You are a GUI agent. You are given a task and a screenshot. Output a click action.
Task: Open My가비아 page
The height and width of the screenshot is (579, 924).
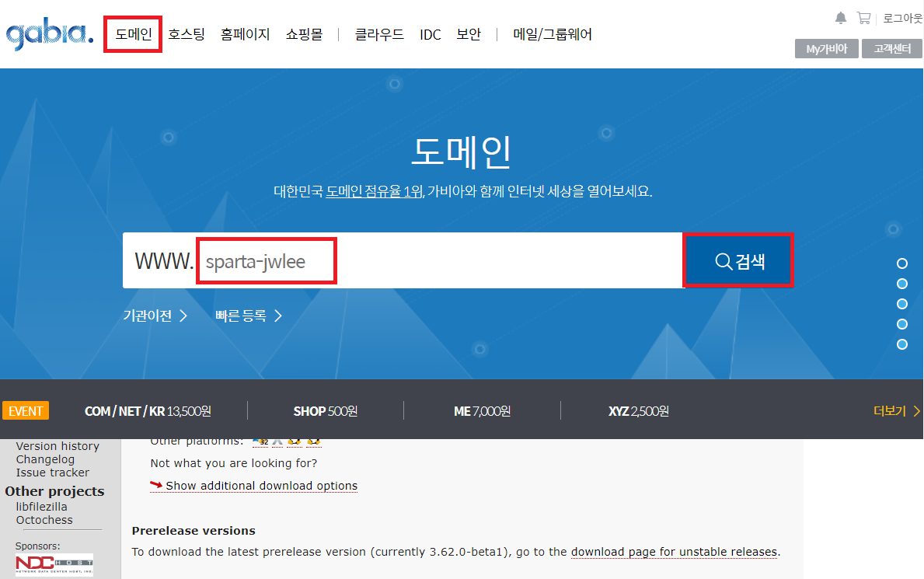(826, 48)
